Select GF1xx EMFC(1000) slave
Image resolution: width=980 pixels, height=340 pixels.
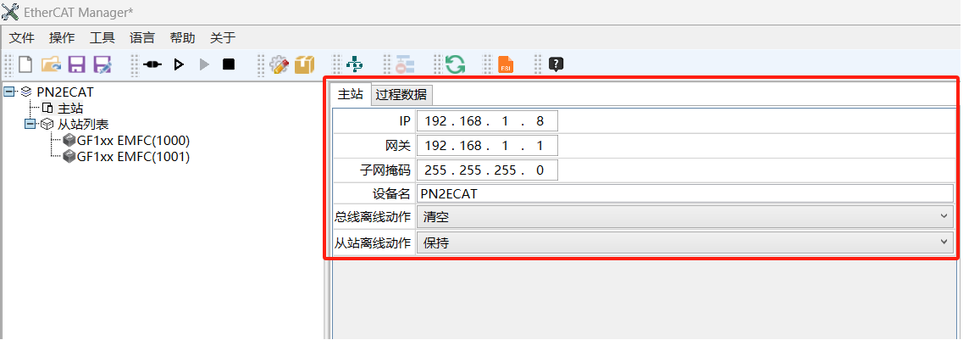coord(133,140)
